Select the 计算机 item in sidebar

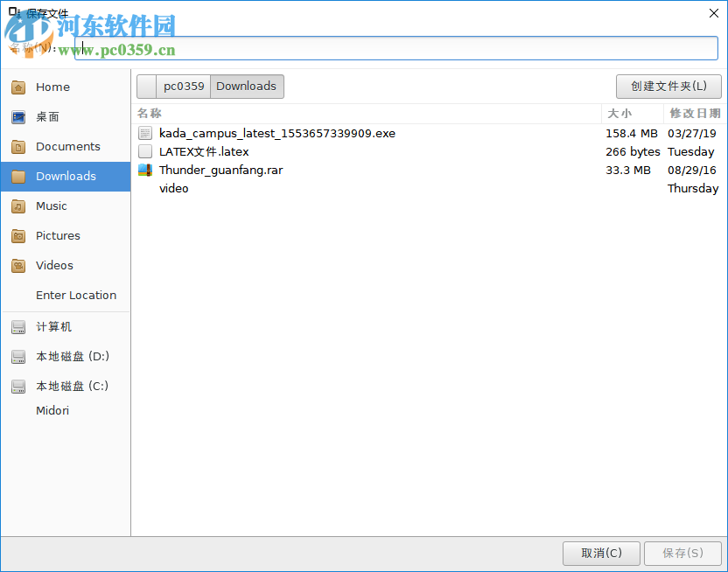54,326
